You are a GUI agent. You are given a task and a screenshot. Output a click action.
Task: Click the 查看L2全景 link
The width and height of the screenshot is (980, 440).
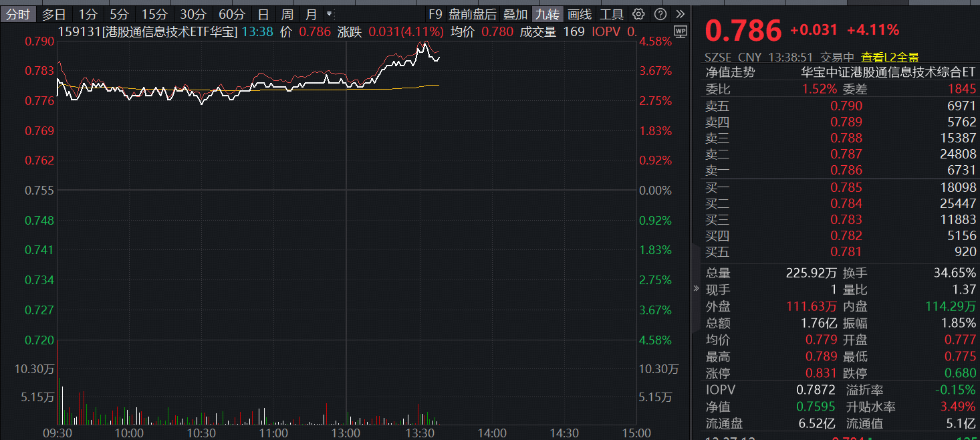click(890, 58)
